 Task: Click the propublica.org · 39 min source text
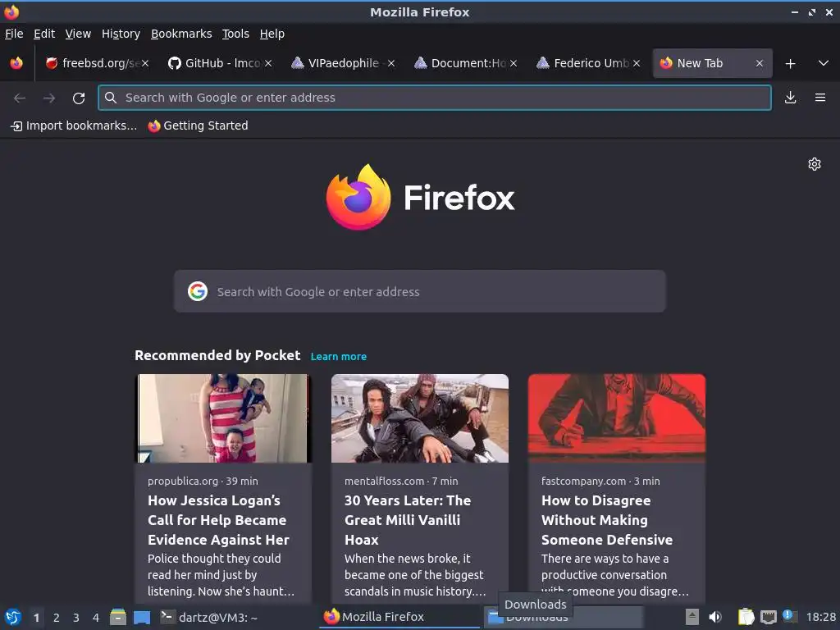coord(203,481)
